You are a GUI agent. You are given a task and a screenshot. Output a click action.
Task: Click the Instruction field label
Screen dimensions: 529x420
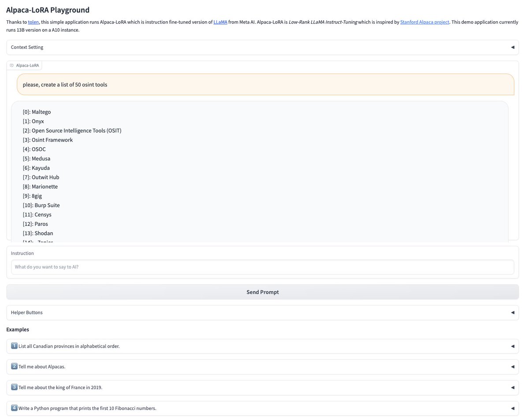[x=22, y=253]
